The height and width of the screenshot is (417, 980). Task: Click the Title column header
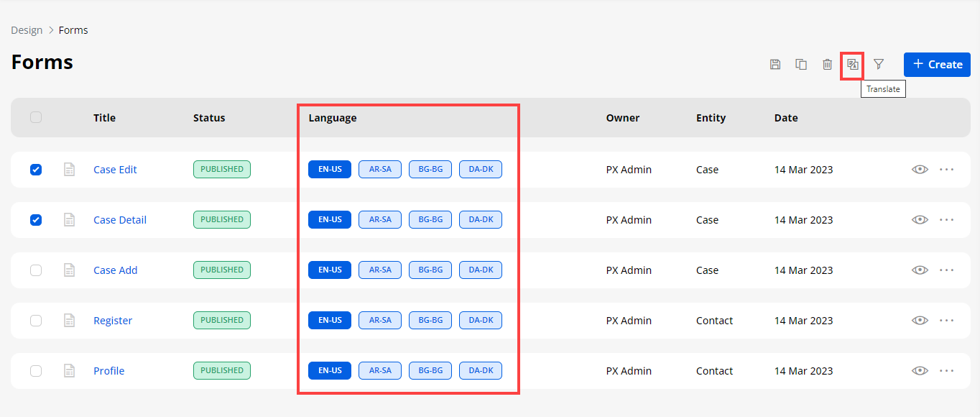[x=104, y=118]
